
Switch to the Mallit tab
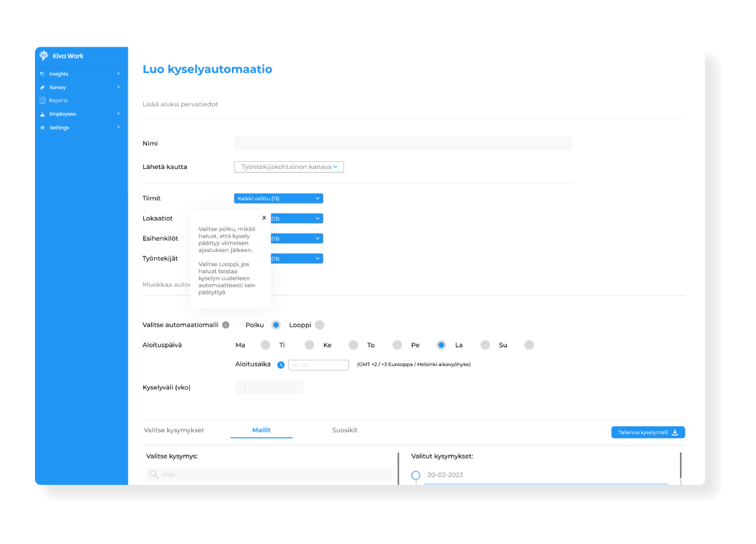tap(261, 430)
